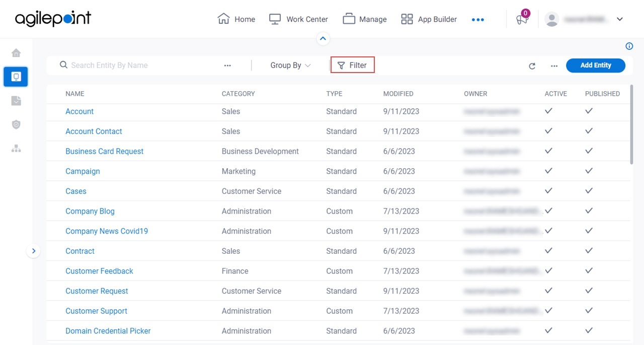Open the Manage menu item
This screenshot has height=345, width=644.
[x=365, y=19]
